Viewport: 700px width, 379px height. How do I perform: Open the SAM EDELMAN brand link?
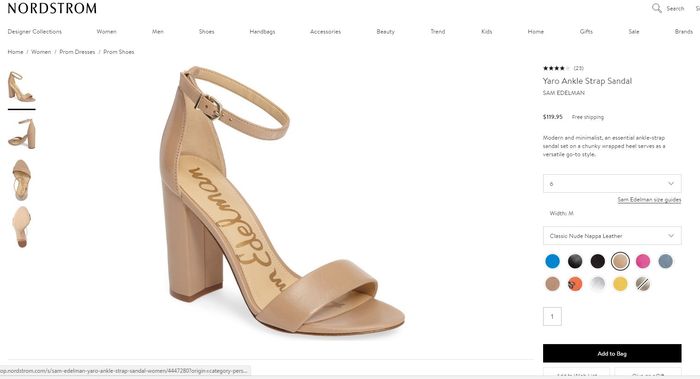563,93
